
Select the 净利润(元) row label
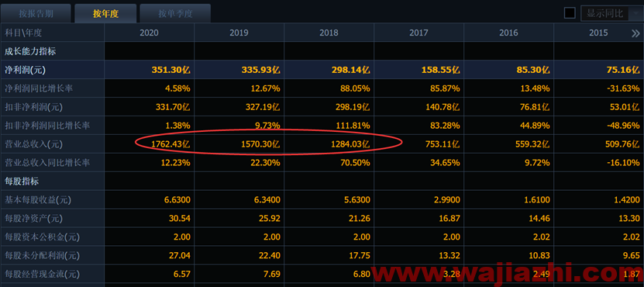pos(25,71)
